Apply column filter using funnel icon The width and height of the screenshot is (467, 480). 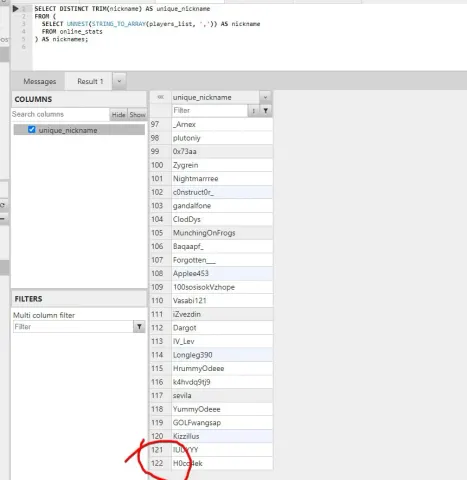(x=266, y=111)
